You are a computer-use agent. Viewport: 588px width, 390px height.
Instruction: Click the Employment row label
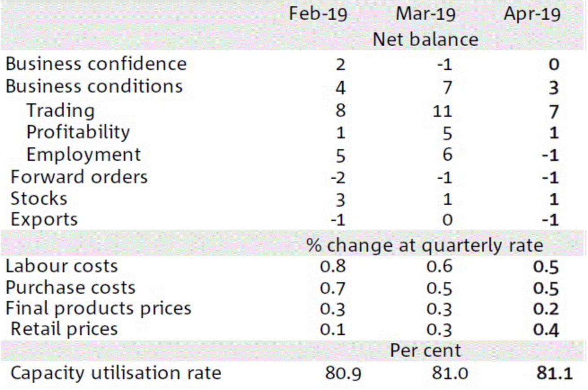tap(83, 155)
